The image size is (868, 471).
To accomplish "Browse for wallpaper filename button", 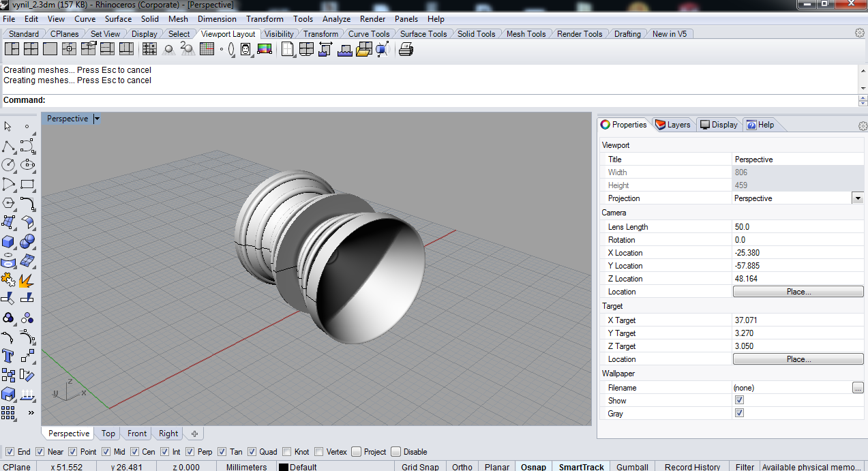I will click(x=858, y=387).
